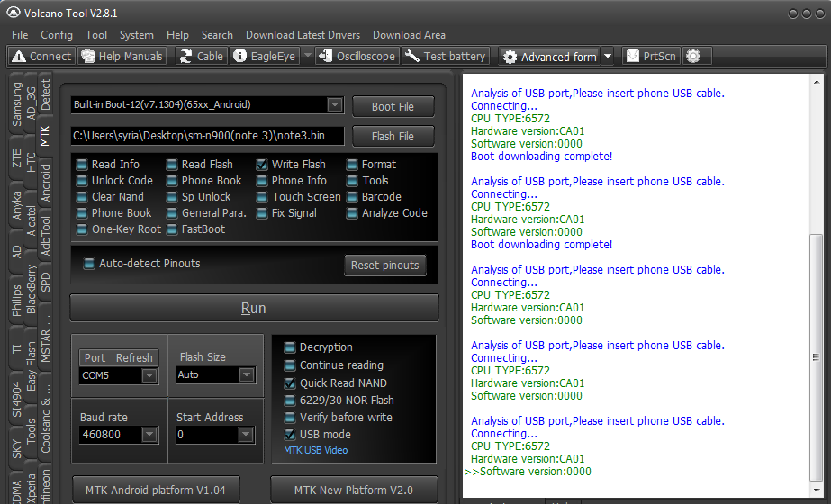Click Volcano Tool title bar logo
The image size is (831, 504).
(14, 13)
